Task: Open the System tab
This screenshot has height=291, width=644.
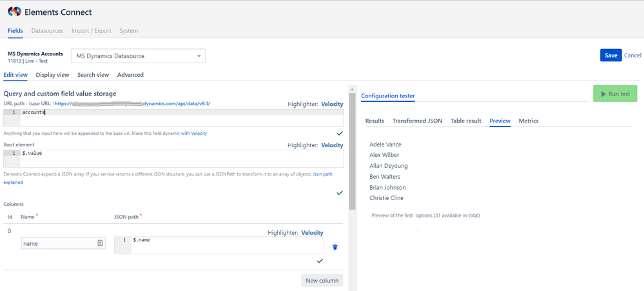Action: click(128, 31)
